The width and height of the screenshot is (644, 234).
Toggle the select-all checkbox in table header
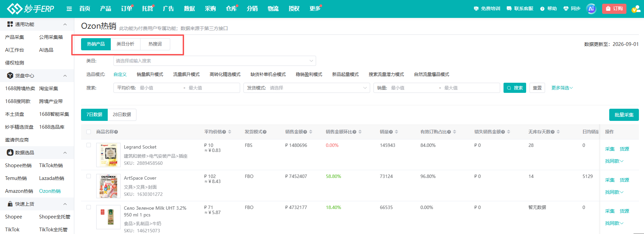click(88, 132)
